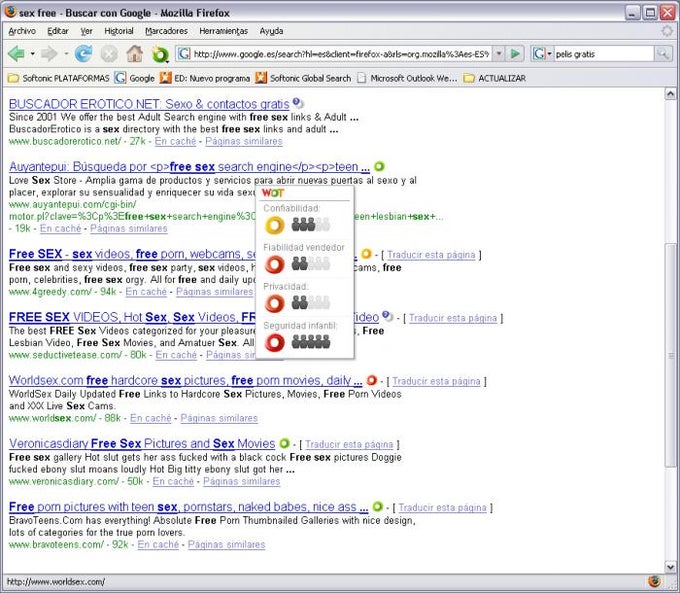The height and width of the screenshot is (593, 680).
Task: Click the vertical scrollbar thumb
Action: [670, 354]
